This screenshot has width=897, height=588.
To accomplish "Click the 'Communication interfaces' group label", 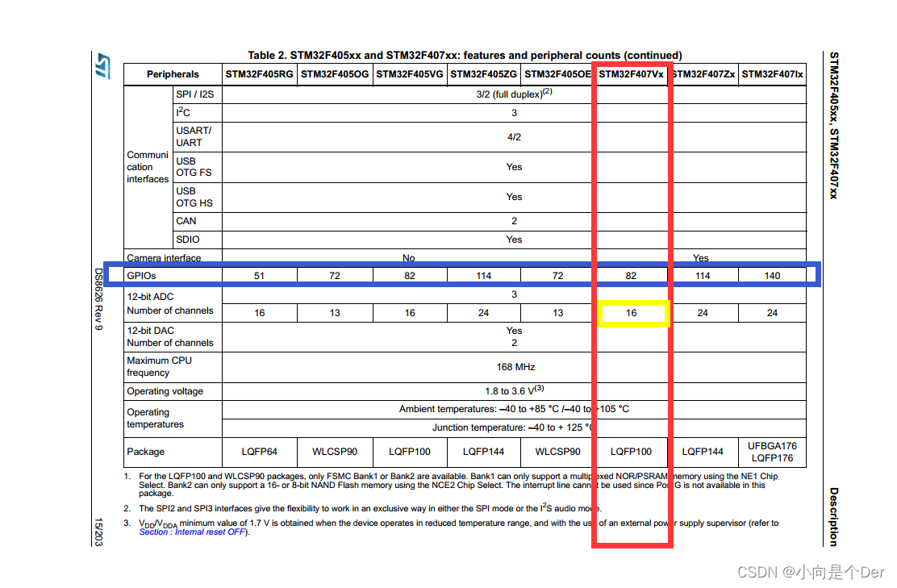I will (x=148, y=167).
